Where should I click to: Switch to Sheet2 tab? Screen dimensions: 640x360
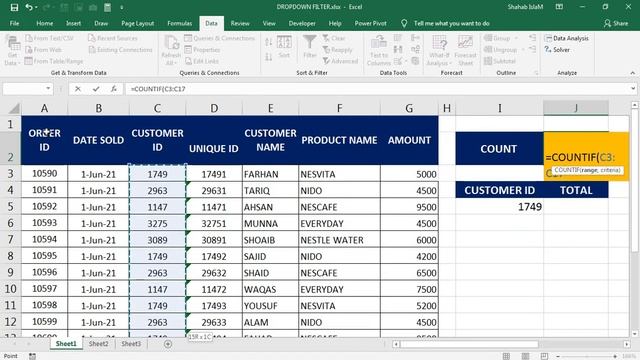tap(99, 344)
